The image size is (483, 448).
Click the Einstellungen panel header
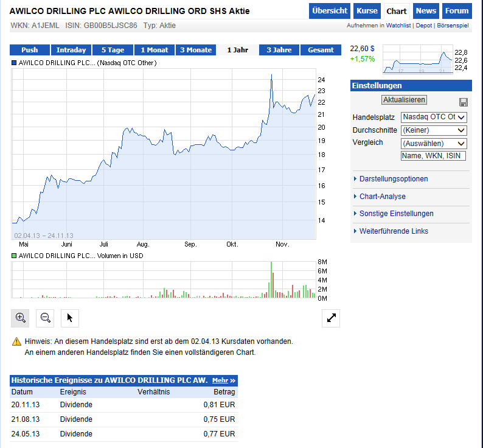coord(411,86)
